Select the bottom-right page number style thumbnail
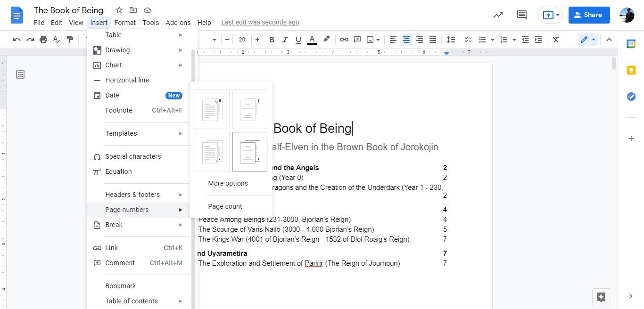 click(x=249, y=152)
